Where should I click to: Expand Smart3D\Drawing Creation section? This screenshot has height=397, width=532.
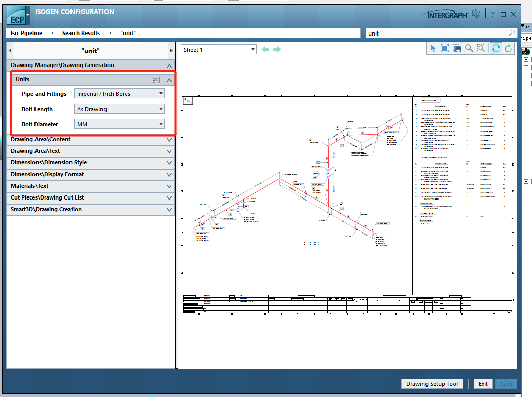[169, 210]
